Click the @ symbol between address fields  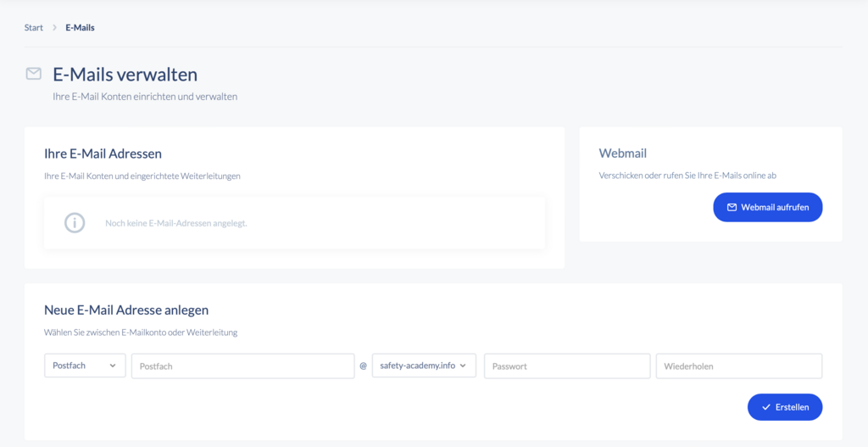(363, 366)
